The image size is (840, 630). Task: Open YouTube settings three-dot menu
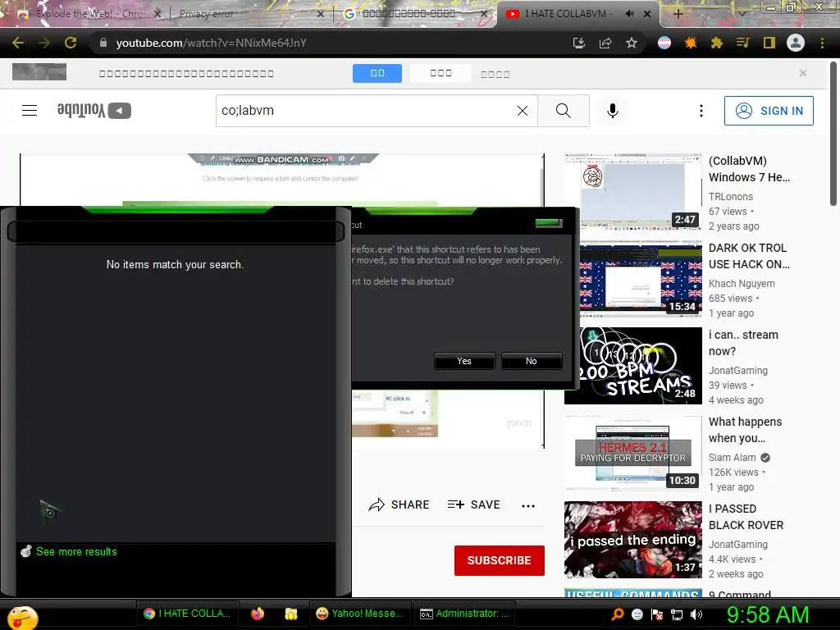pos(701,111)
